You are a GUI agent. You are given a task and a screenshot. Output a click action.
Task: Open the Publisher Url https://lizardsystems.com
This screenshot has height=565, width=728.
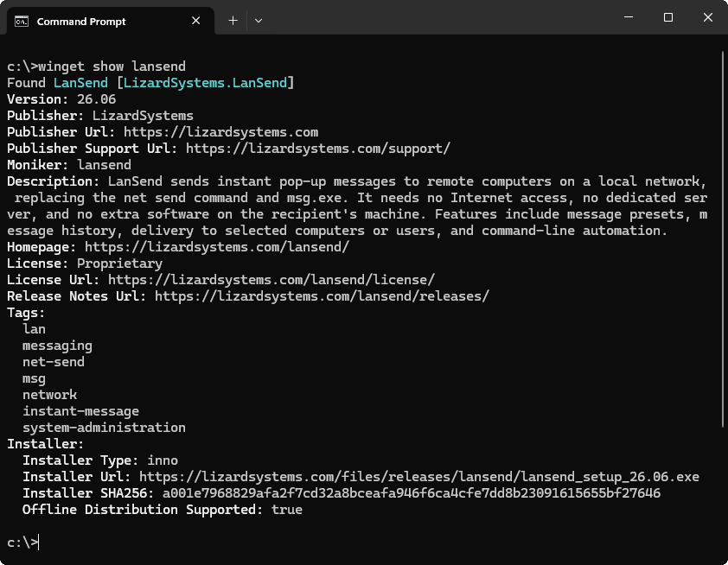(x=221, y=132)
